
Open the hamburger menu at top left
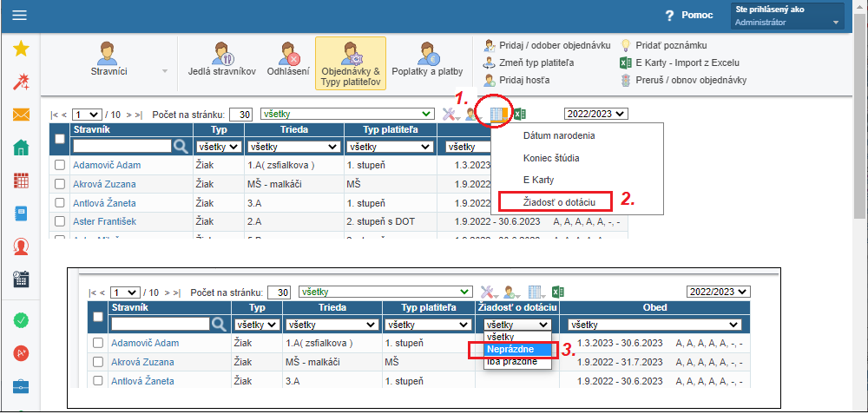coord(19,16)
